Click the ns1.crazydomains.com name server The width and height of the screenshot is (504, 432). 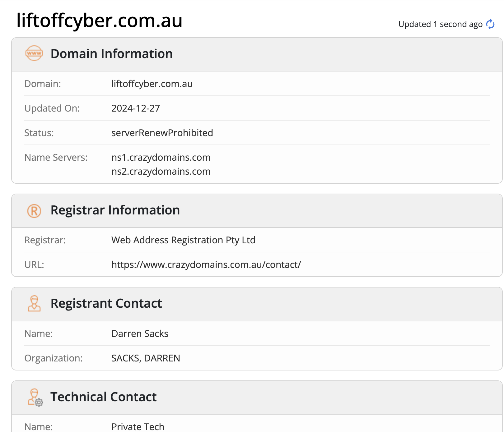161,157
